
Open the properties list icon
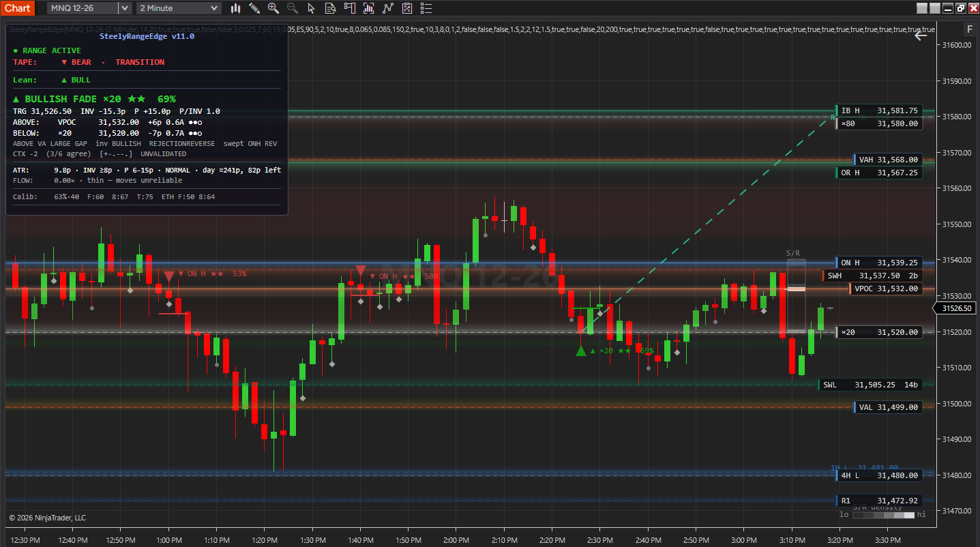tap(426, 8)
